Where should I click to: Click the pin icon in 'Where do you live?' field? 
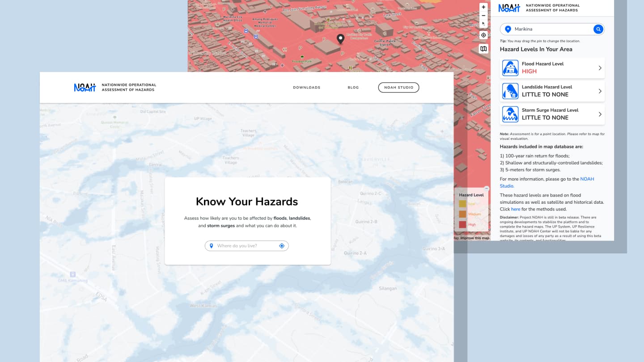(211, 246)
